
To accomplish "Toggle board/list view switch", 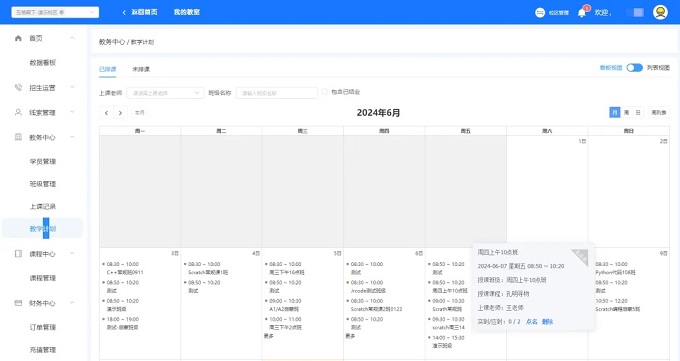I will click(x=634, y=68).
